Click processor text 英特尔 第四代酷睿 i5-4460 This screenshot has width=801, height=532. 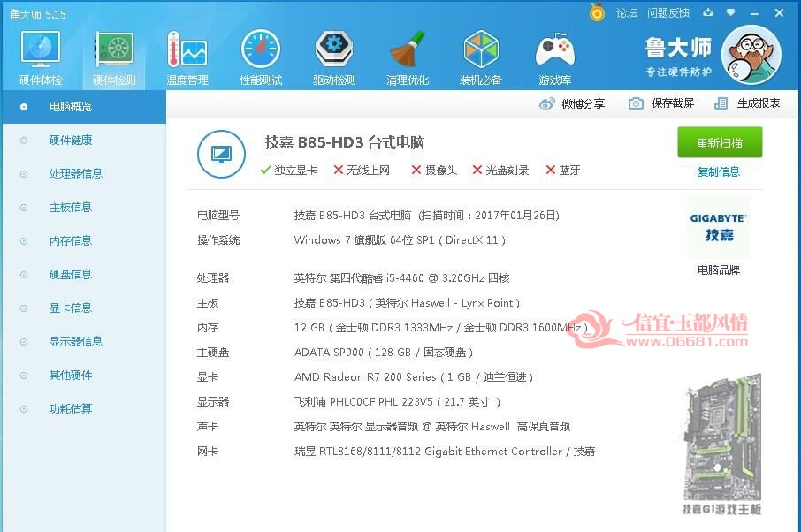tap(401, 278)
